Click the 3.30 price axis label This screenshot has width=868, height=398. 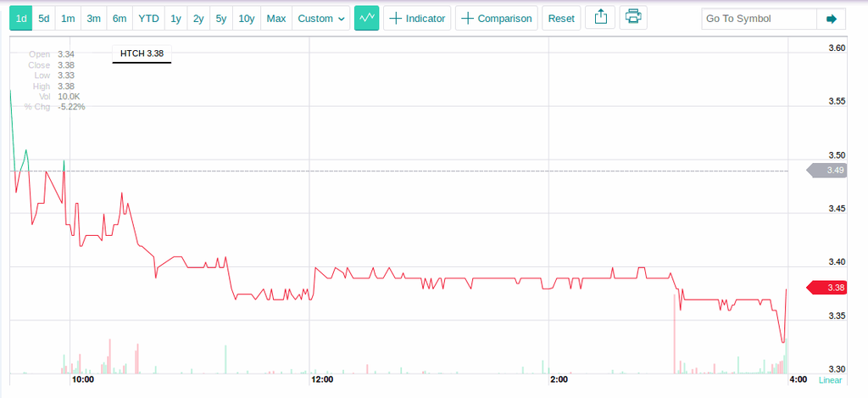coord(837,369)
